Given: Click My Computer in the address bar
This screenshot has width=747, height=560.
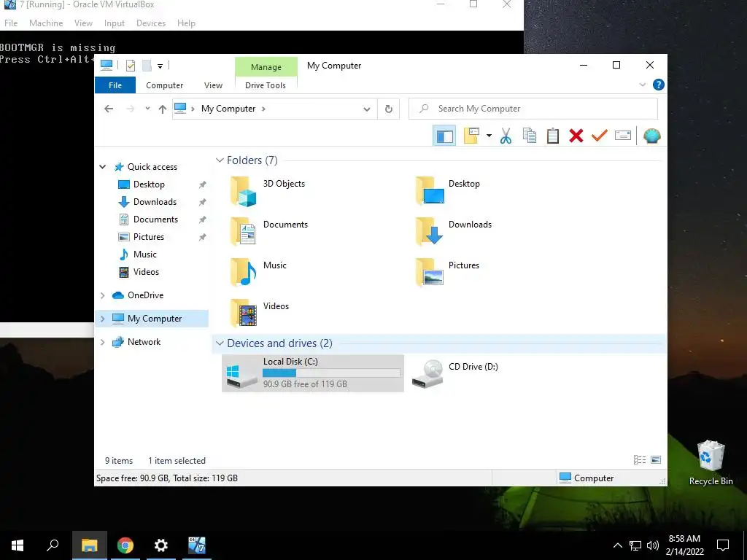Looking at the screenshot, I should pos(228,109).
